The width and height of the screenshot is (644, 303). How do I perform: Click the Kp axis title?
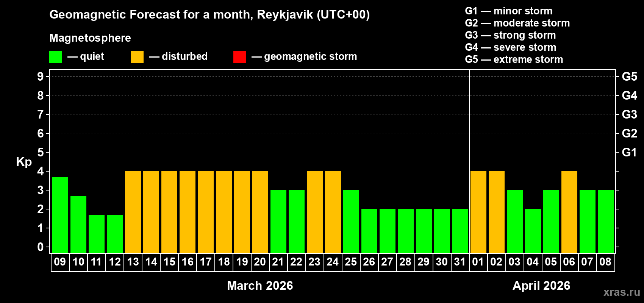24,162
